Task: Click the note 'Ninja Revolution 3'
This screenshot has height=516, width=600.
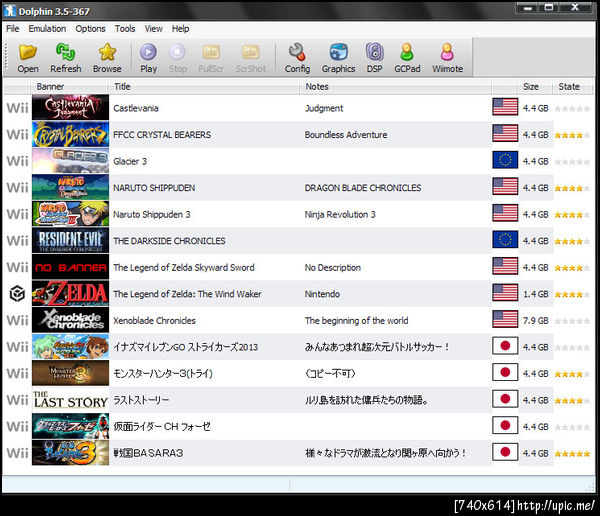Action: [340, 214]
